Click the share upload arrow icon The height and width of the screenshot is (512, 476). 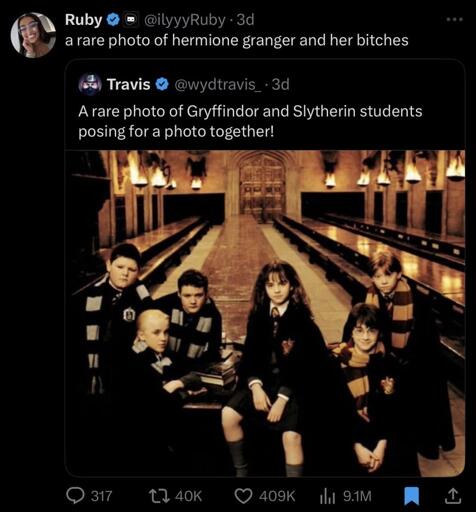pyautogui.click(x=453, y=496)
